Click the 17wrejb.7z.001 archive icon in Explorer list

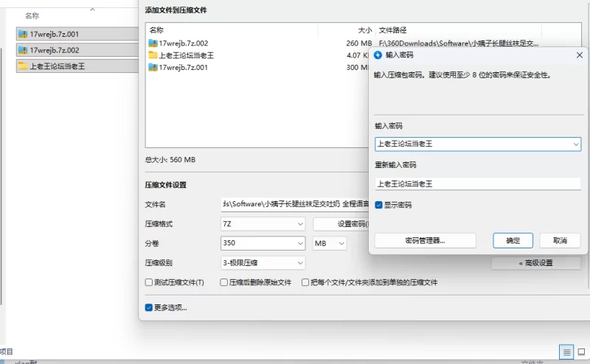click(23, 34)
